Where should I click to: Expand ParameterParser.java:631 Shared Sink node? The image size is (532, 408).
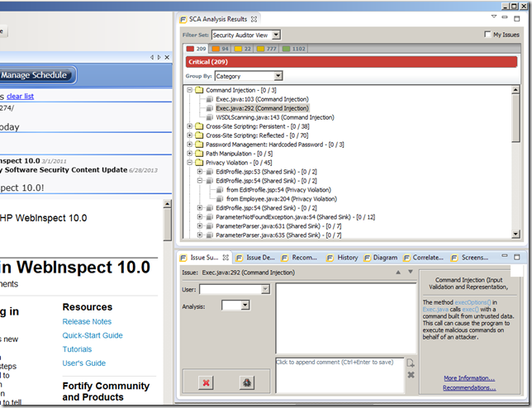(x=200, y=225)
